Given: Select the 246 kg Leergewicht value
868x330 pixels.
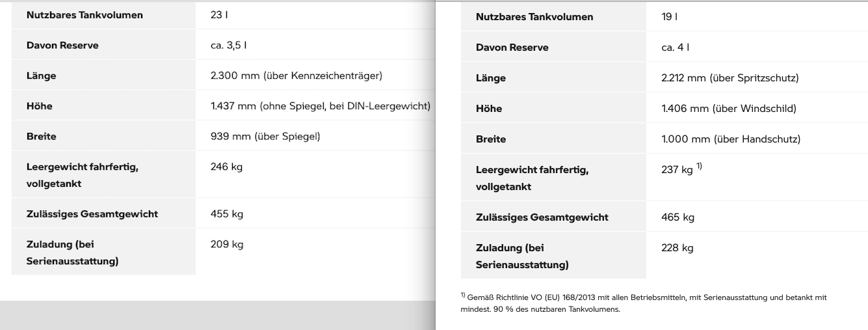Looking at the screenshot, I should pos(226,167).
